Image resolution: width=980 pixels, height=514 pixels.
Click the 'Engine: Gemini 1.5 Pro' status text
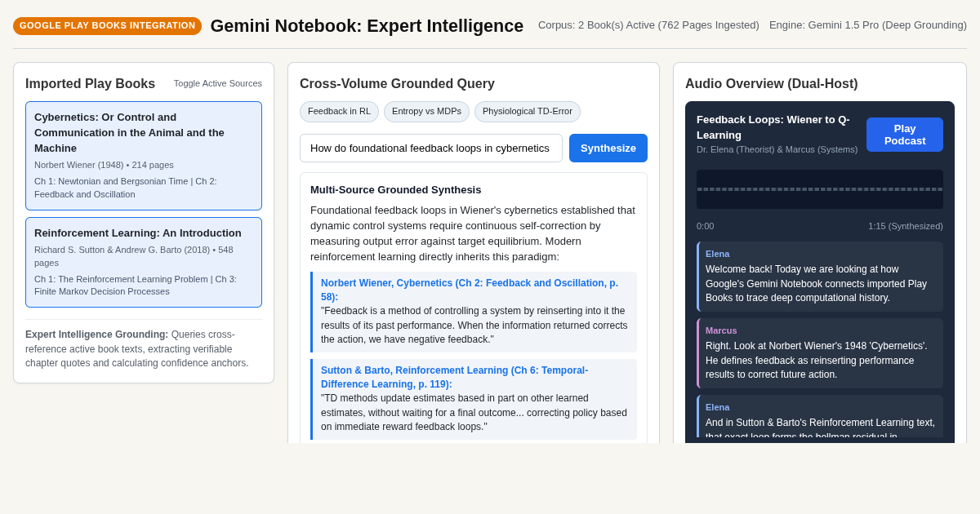coord(868,25)
